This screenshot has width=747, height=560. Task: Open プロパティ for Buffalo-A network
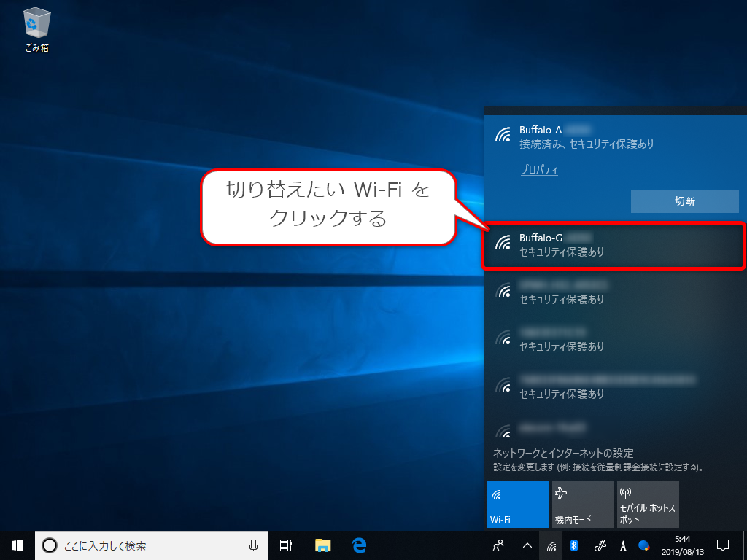539,169
